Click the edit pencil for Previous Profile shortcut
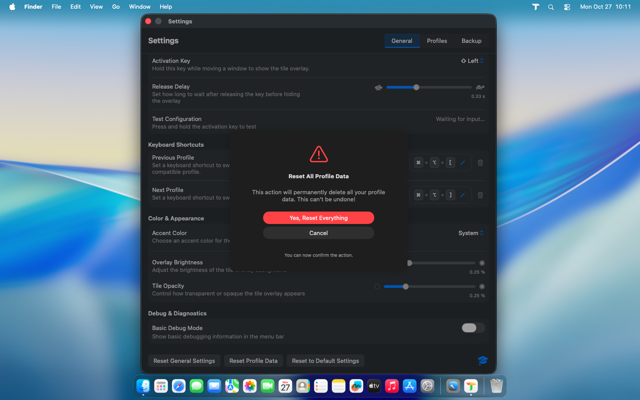The height and width of the screenshot is (400, 640). 462,162
